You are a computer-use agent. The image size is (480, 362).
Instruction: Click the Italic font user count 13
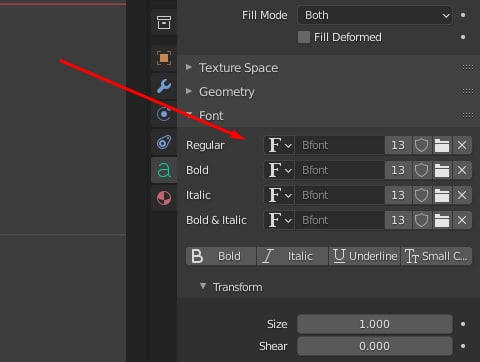(x=398, y=195)
